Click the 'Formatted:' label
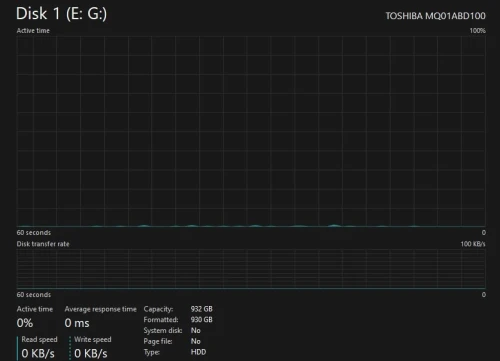This screenshot has width=500, height=361. click(161, 320)
